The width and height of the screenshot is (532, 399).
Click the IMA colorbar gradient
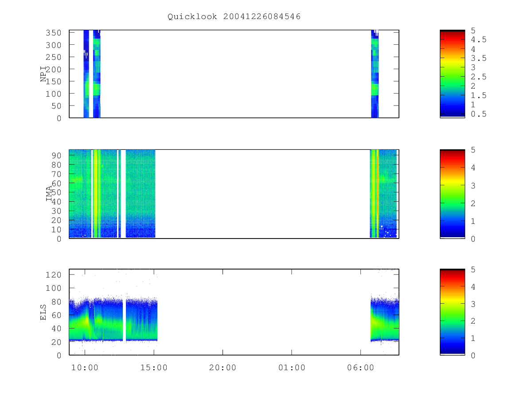click(x=452, y=194)
